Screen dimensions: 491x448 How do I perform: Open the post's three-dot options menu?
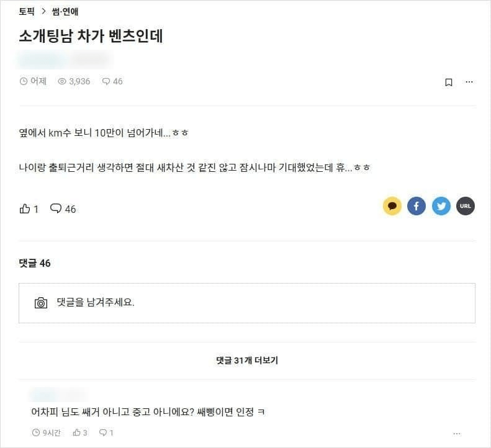point(469,82)
